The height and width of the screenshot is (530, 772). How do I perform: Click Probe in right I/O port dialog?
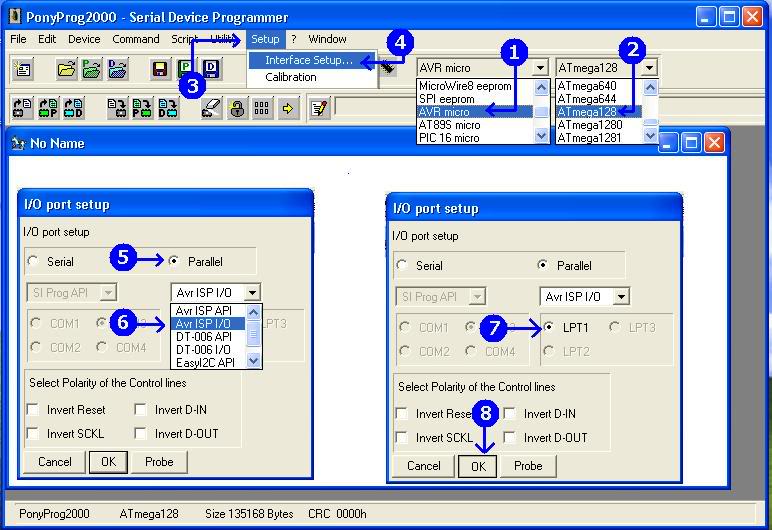(x=528, y=466)
